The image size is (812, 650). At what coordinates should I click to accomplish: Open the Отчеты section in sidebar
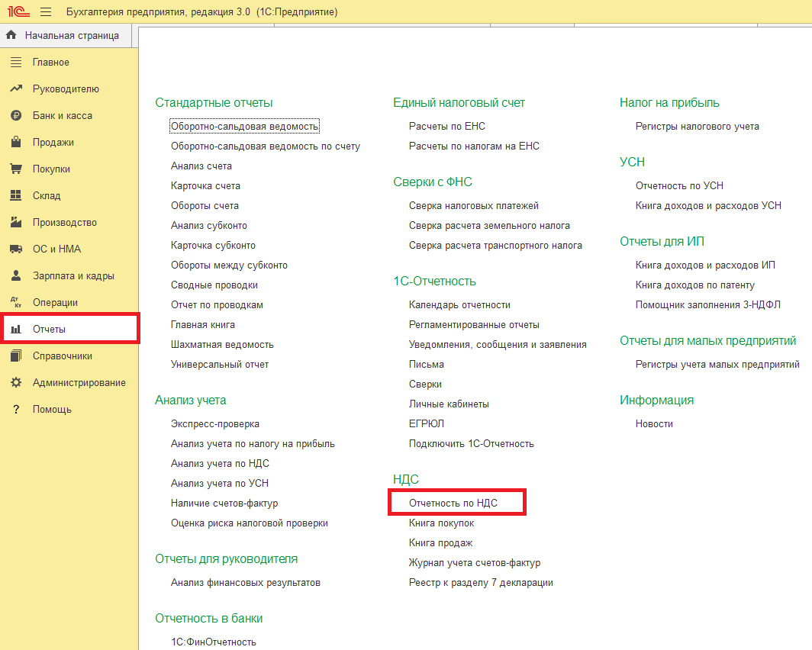coord(49,330)
